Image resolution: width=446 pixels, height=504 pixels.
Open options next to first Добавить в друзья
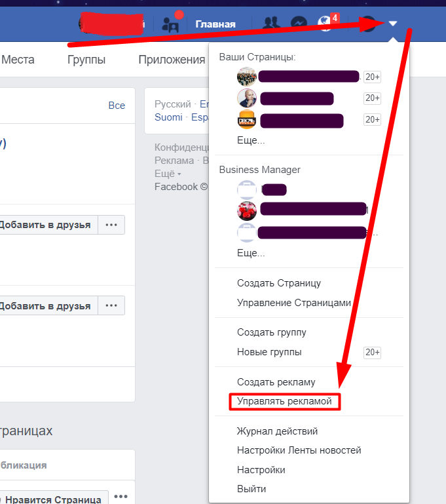111,225
